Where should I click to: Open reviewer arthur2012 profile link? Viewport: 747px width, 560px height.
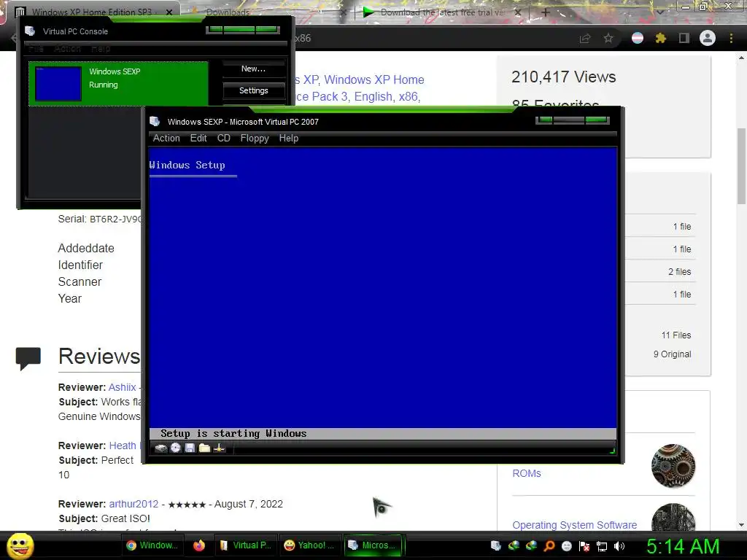click(x=133, y=504)
